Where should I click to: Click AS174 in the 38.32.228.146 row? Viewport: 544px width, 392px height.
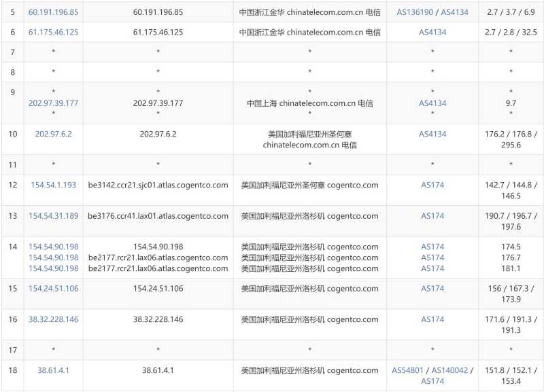click(432, 319)
